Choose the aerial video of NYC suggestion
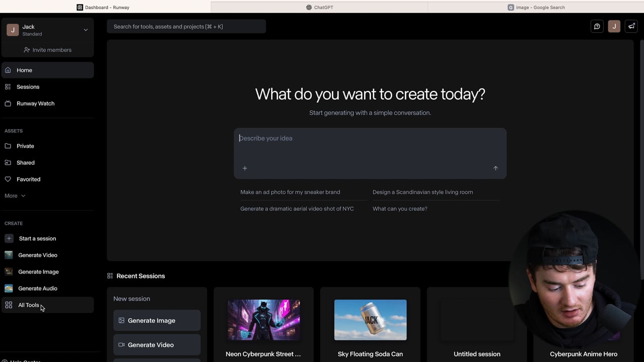This screenshot has height=362, width=644. pos(297,209)
